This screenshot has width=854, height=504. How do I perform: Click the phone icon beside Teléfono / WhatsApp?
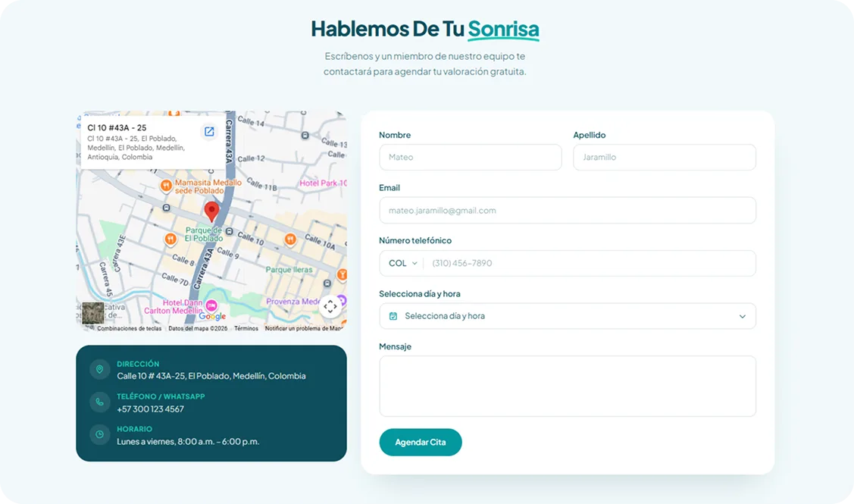click(100, 402)
